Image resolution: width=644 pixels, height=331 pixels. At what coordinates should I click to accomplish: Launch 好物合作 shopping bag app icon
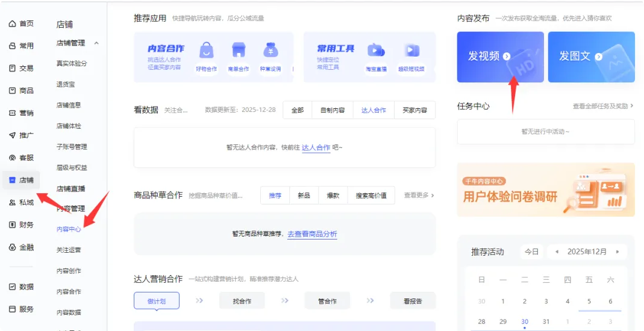pyautogui.click(x=206, y=51)
